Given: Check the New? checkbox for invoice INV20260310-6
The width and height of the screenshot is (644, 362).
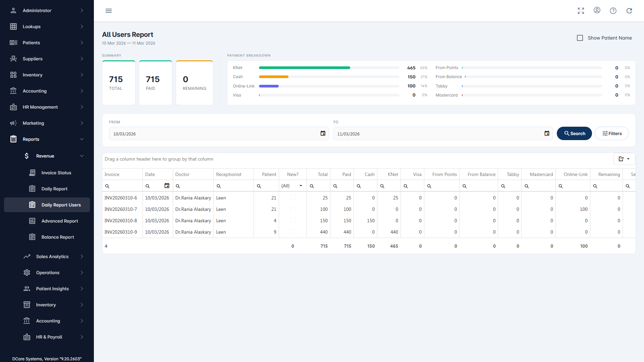Looking at the screenshot, I should point(293,197).
